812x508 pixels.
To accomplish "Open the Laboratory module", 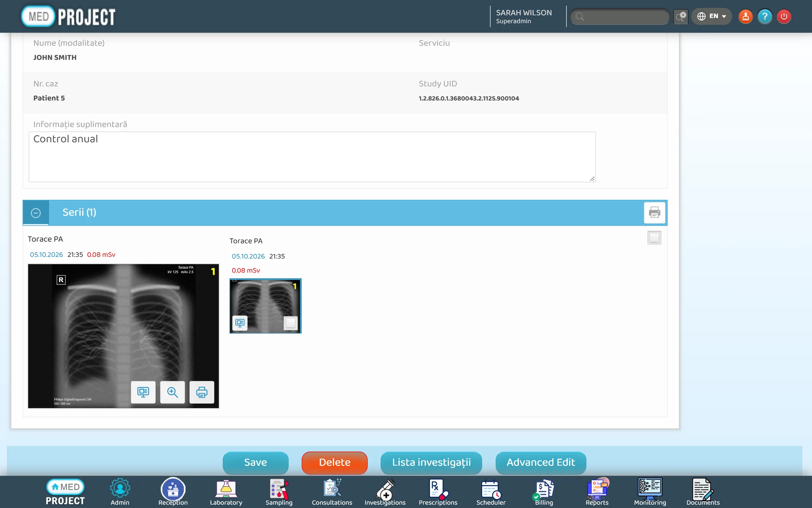I will click(226, 492).
